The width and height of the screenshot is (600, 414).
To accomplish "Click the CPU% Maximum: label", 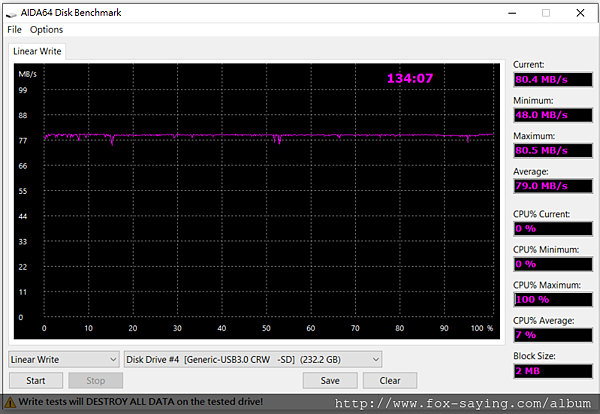I will 547,285.
